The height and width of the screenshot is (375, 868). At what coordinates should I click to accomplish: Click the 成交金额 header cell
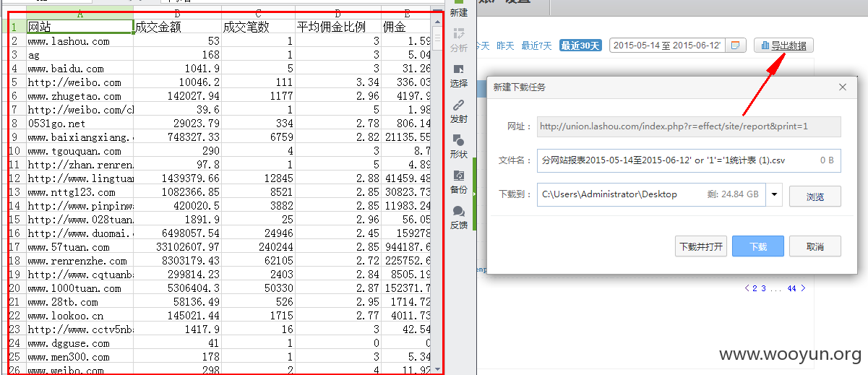[177, 27]
